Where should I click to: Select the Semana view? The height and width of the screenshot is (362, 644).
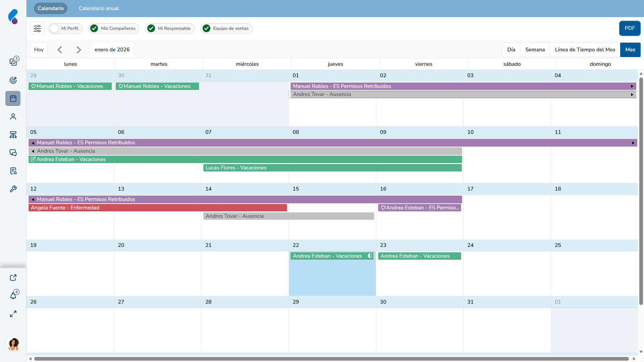535,50
